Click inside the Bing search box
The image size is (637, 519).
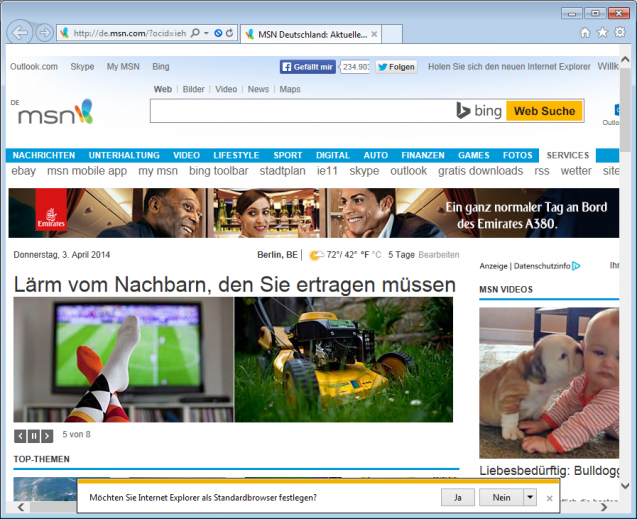click(x=303, y=111)
